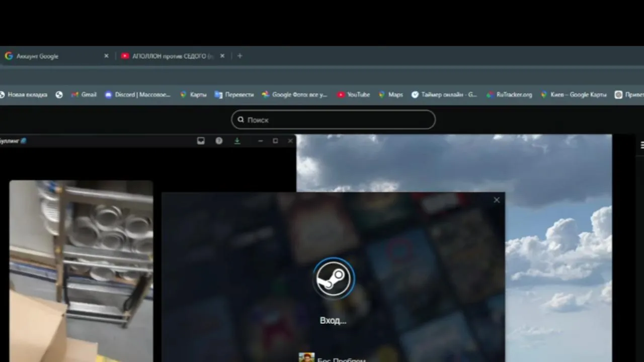The width and height of the screenshot is (644, 362).
Task: Open the Gmail bookmark
Action: [84, 95]
